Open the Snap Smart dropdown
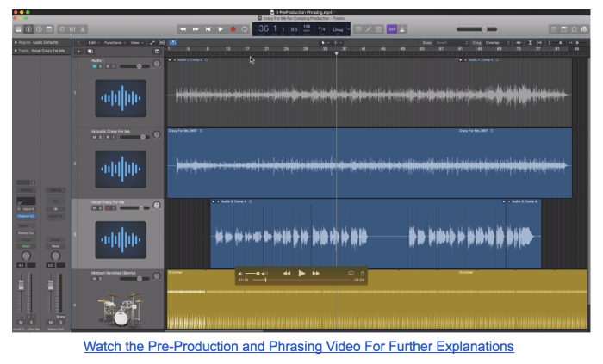This screenshot has width=603, height=364. pyautogui.click(x=444, y=41)
